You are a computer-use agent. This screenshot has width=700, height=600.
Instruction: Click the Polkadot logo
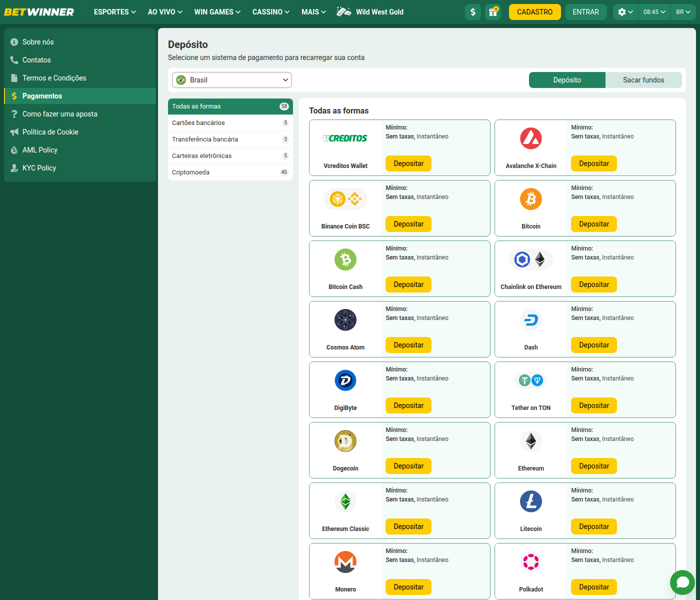pyautogui.click(x=531, y=562)
